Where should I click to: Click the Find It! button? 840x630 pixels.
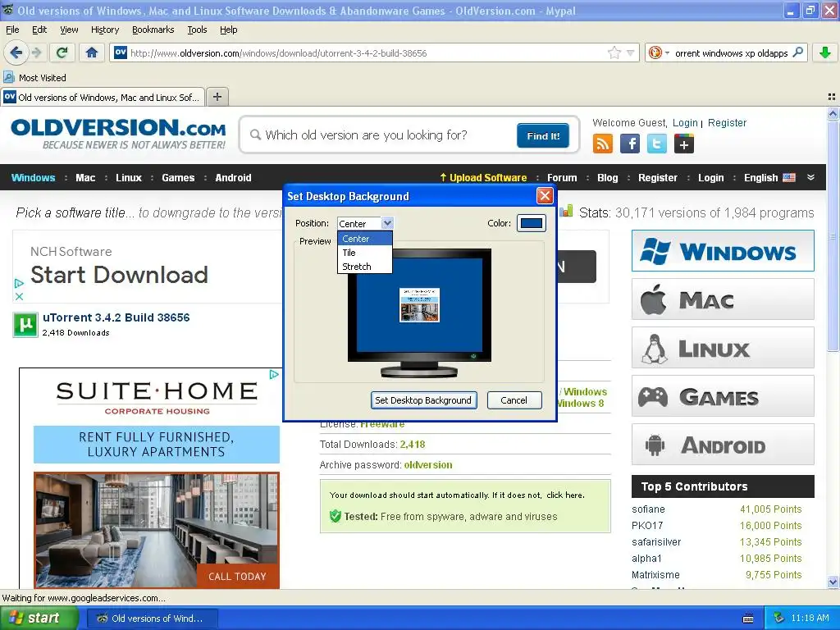tap(543, 135)
